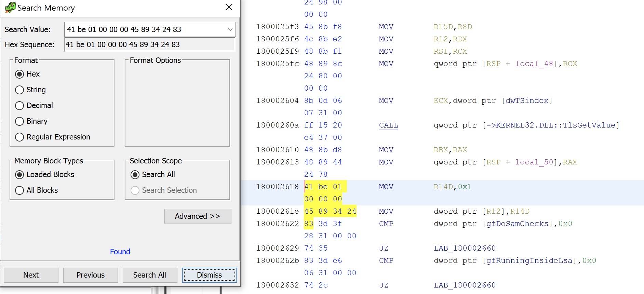Screen dimensions: 644x294
Task: Click operand RSI,RCX in the listing
Action: pos(450,51)
